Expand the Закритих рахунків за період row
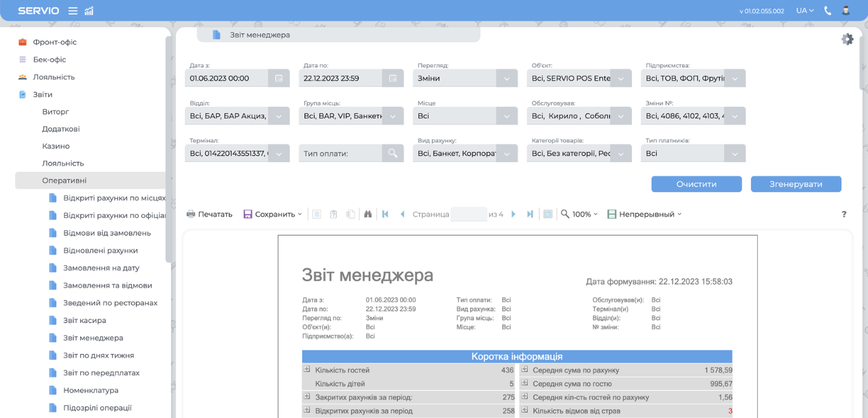868x418 pixels. [x=307, y=397]
